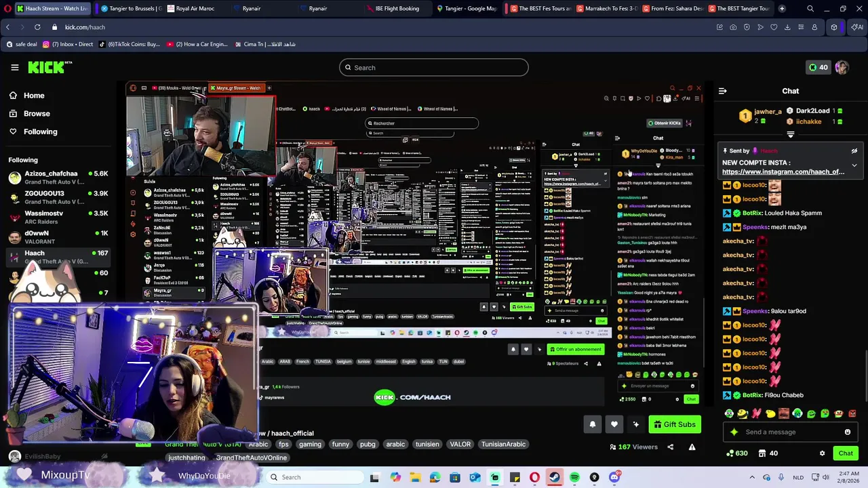Screen dimensions: 868x488
Task: Open Steam from taskbar
Action: 555,477
